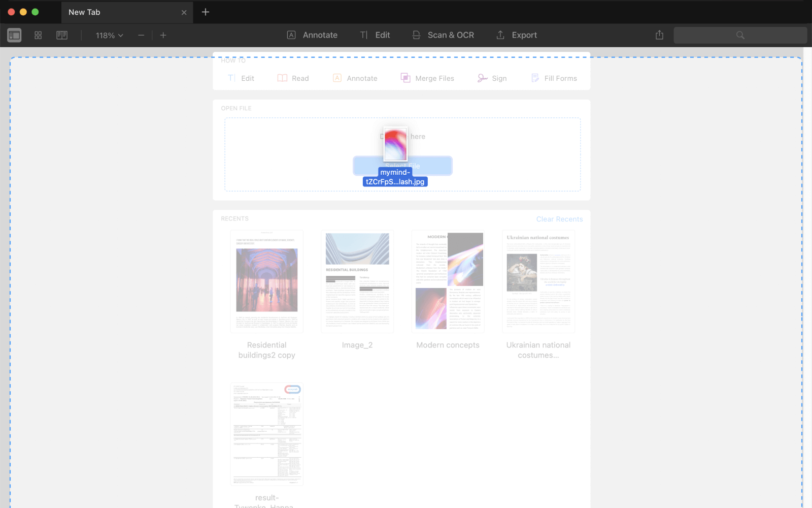Select Edit mode in the top toolbar
This screenshot has width=812, height=508.
click(x=375, y=35)
